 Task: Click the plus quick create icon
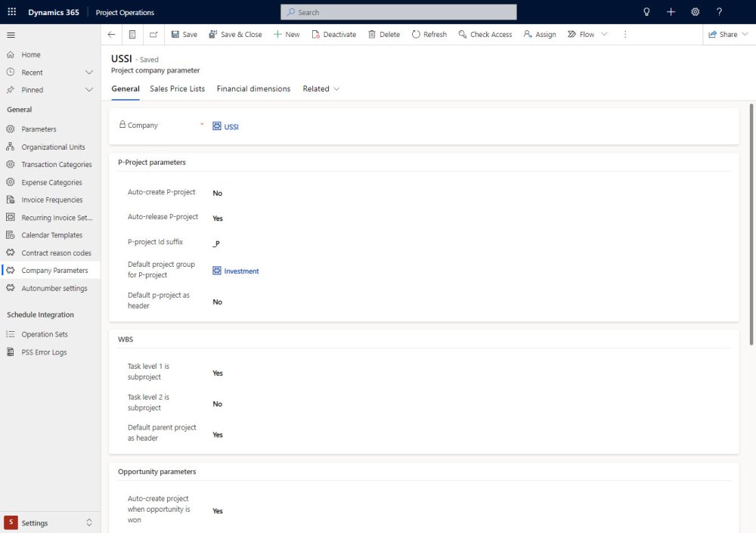click(x=671, y=11)
